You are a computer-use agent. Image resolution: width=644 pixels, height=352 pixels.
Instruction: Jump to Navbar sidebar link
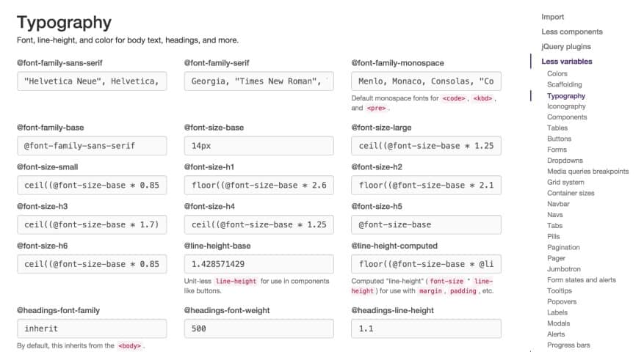point(558,204)
